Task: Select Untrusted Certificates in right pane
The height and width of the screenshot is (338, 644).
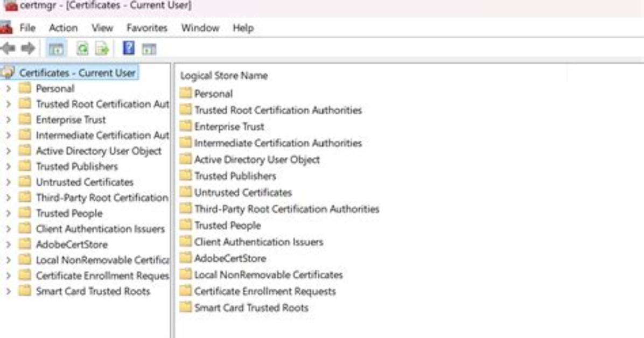Action: 243,192
